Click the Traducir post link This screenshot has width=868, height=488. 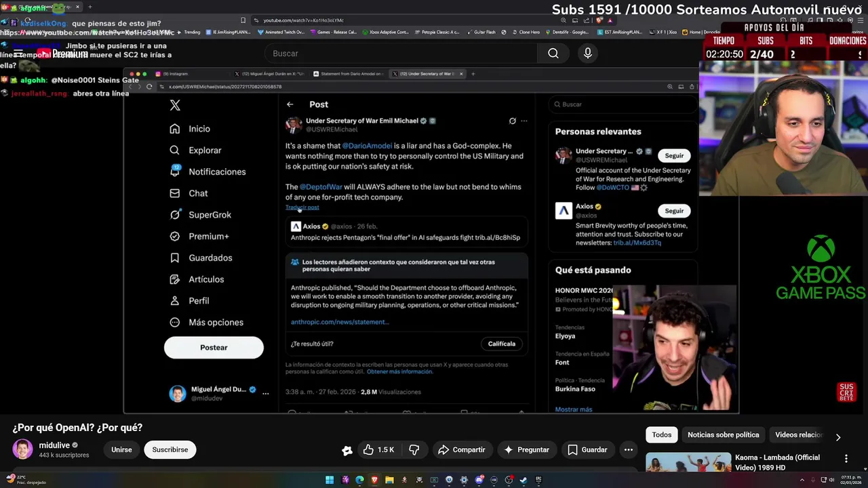tap(302, 207)
